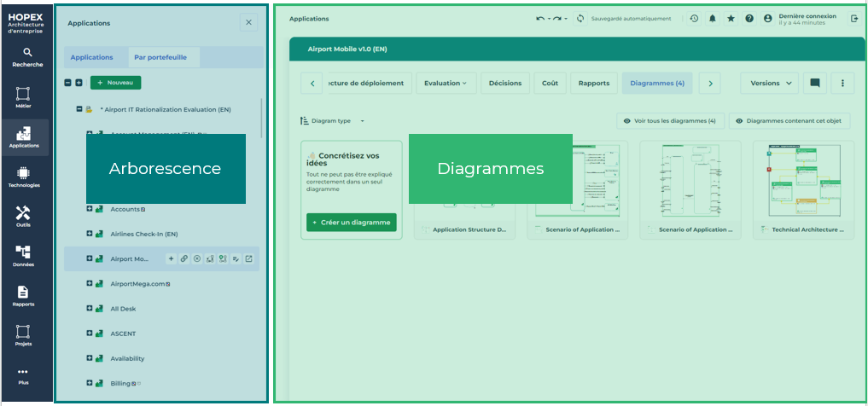Click the Créer un diagramme button
The height and width of the screenshot is (406, 868).
340,222
